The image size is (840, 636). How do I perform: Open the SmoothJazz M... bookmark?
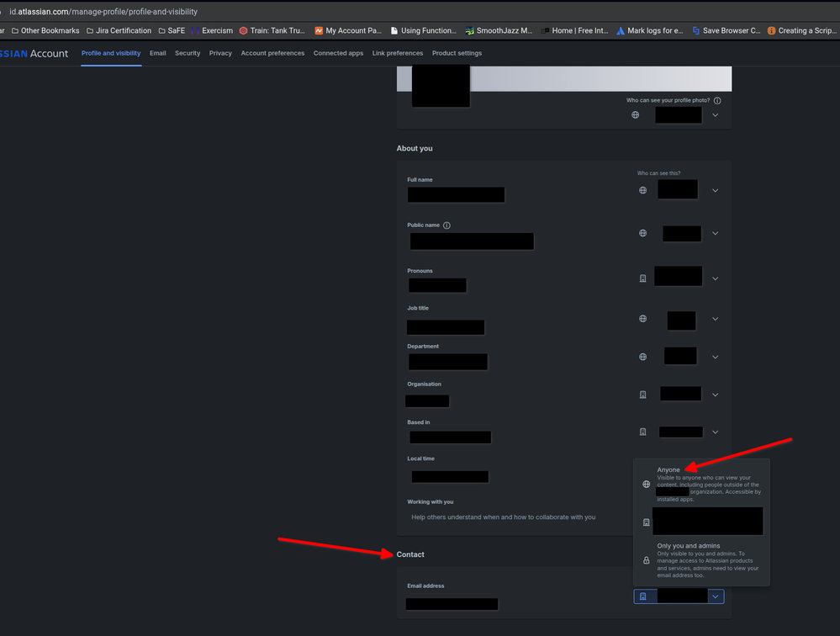tap(499, 30)
